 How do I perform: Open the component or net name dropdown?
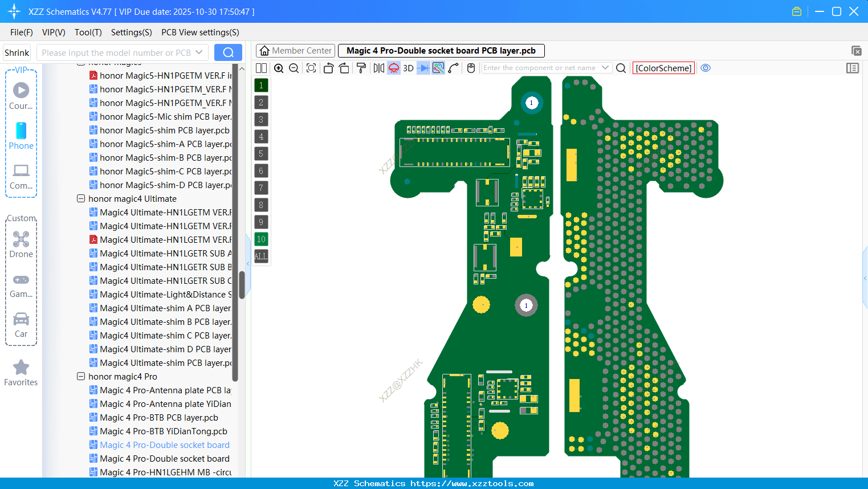pyautogui.click(x=605, y=68)
